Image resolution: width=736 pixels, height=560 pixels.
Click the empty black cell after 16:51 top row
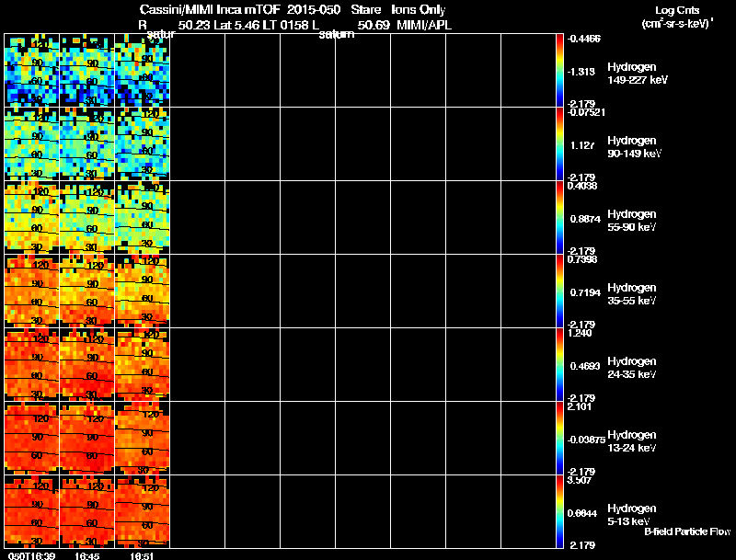click(x=197, y=70)
